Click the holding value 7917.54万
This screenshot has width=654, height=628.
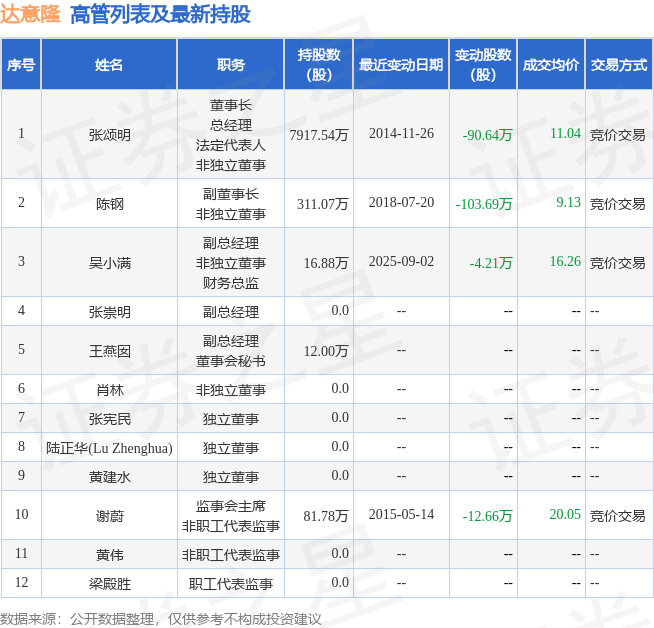tap(319, 135)
